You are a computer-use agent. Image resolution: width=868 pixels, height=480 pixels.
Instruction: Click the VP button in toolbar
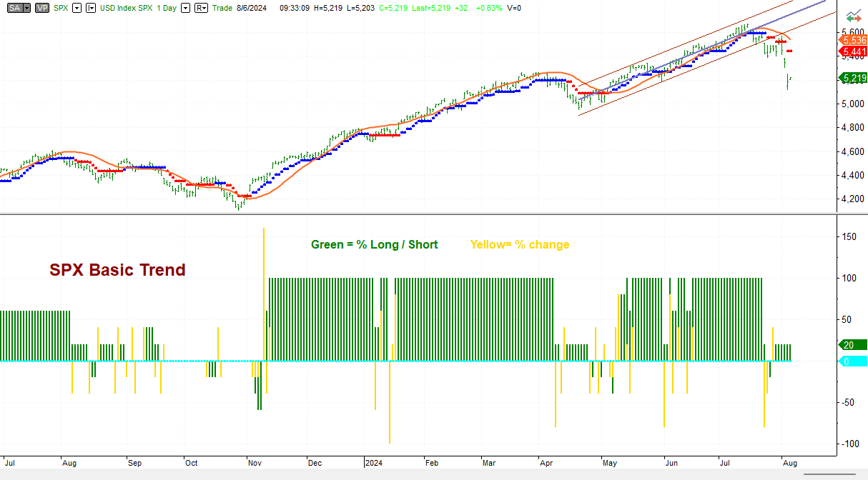pos(42,8)
